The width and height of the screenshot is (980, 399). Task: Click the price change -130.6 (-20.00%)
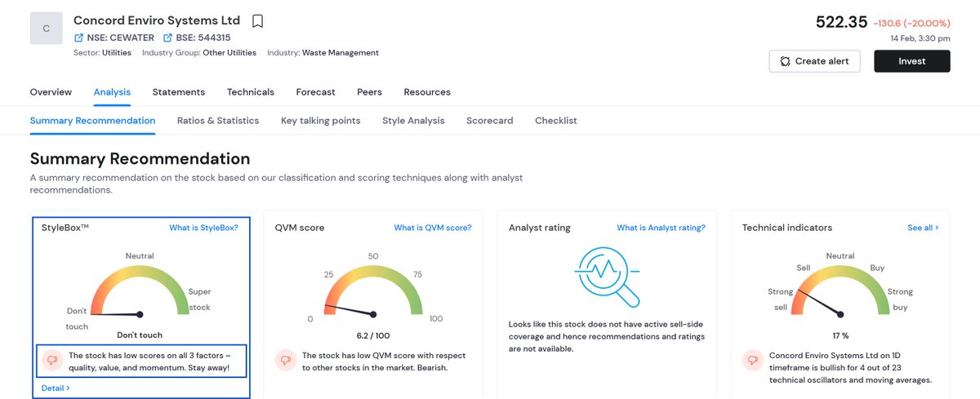click(x=911, y=23)
